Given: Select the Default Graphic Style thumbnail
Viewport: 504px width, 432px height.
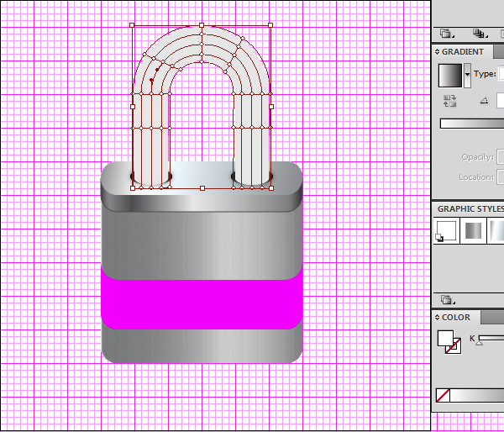Looking at the screenshot, I should [446, 230].
